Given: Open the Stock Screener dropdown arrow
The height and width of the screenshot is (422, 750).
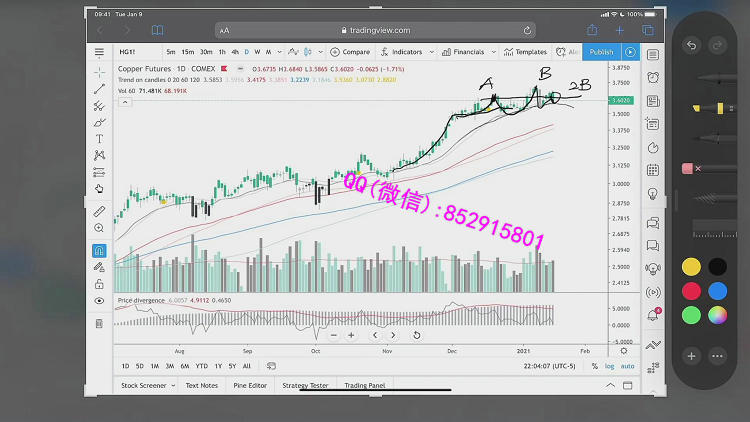Looking at the screenshot, I should pos(173,385).
